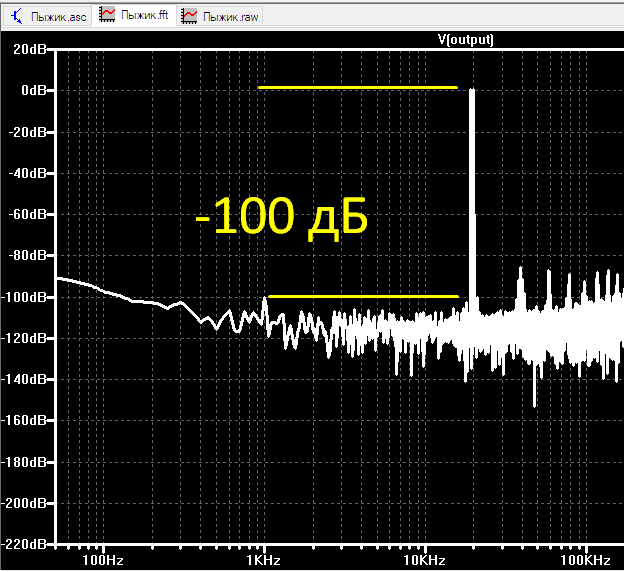The image size is (624, 572).
Task: Click the yellow -100 дБ annotation text
Action: tap(282, 217)
